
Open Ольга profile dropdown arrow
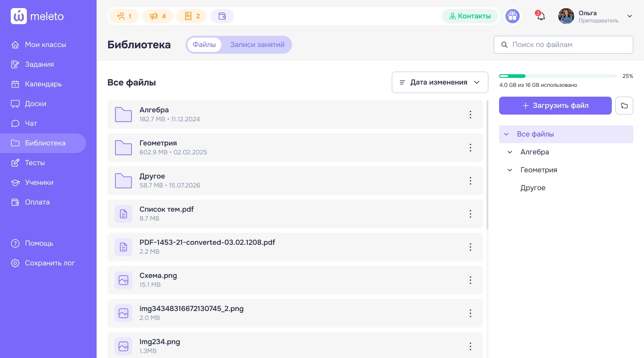630,16
